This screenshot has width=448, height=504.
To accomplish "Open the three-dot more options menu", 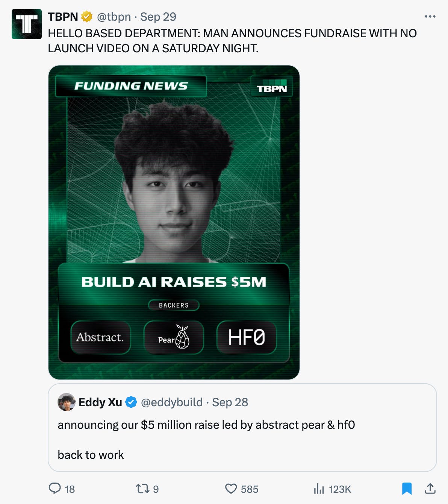I will click(x=430, y=17).
